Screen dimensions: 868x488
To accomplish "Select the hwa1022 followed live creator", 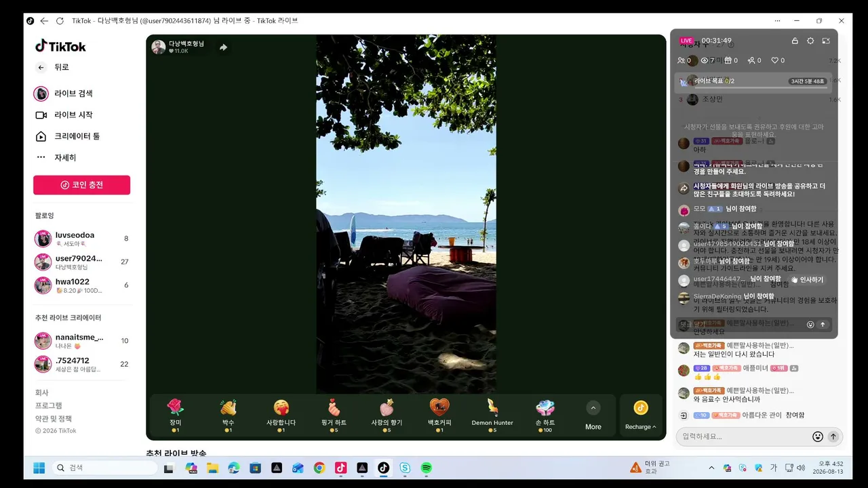I will (81, 285).
